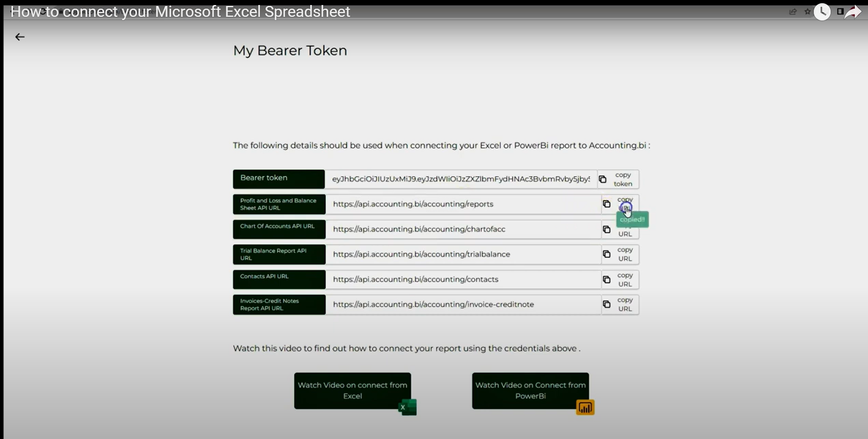Open the Watch Video on Connect from PowerBi button

[x=530, y=390]
